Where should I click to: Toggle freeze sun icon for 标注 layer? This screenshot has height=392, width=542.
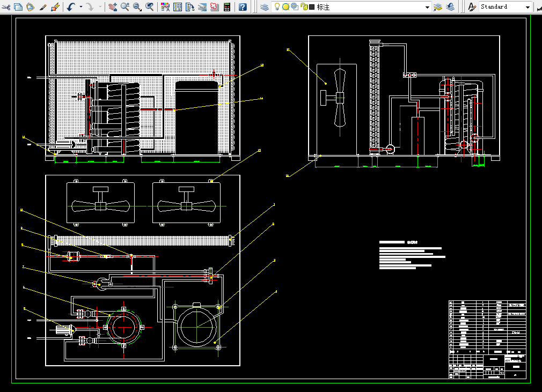click(x=285, y=6)
